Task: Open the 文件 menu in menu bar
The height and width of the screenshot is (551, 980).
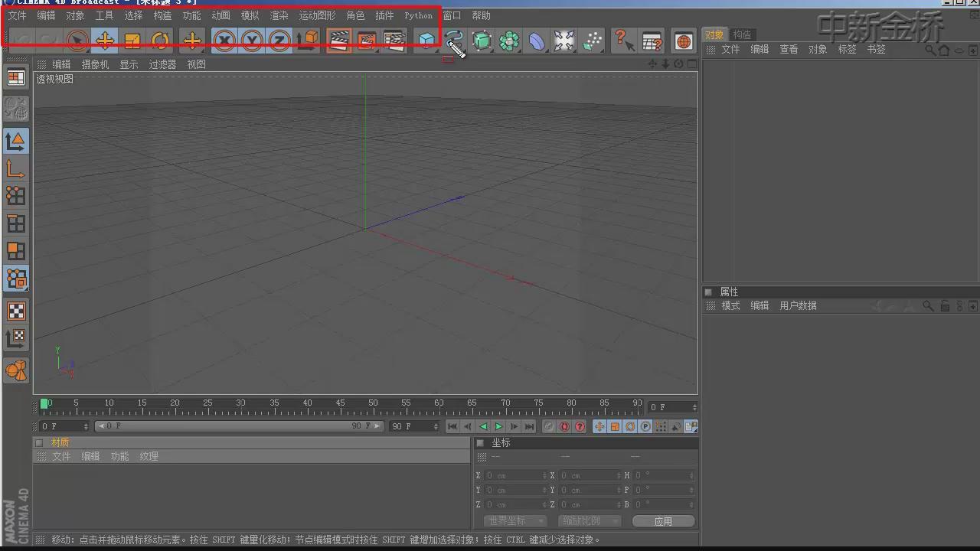Action: 17,15
